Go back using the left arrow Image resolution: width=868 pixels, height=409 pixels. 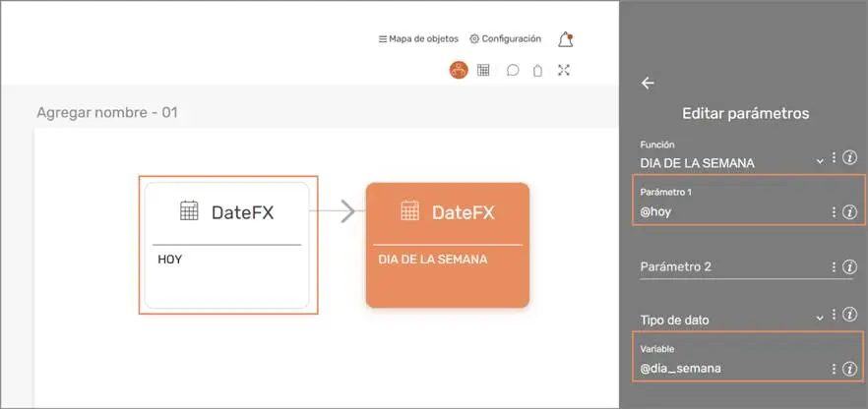648,84
